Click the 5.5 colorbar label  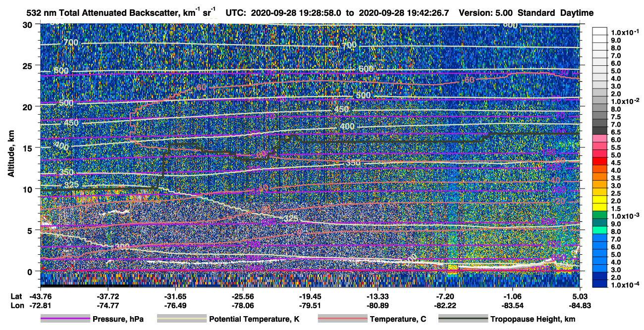click(x=616, y=148)
